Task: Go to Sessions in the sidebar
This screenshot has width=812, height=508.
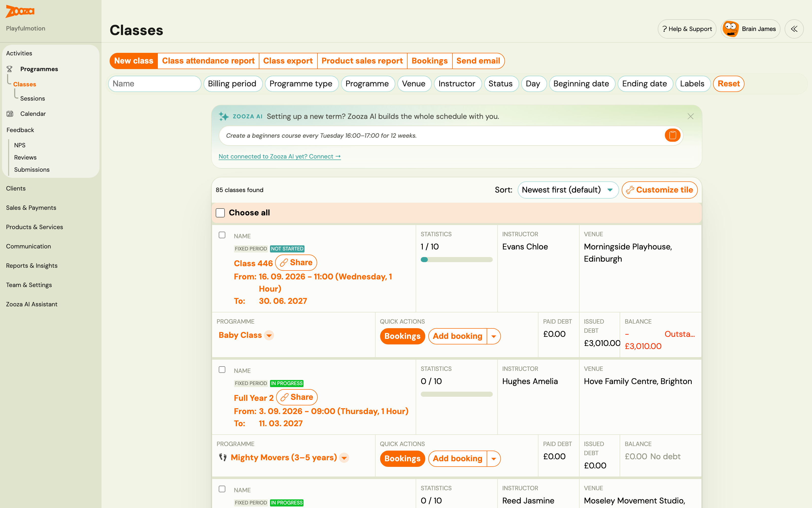Action: (32, 99)
